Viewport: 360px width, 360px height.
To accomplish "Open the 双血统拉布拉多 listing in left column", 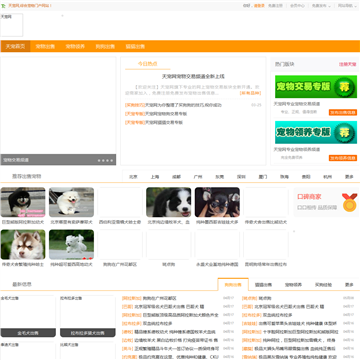I will click(158, 323).
